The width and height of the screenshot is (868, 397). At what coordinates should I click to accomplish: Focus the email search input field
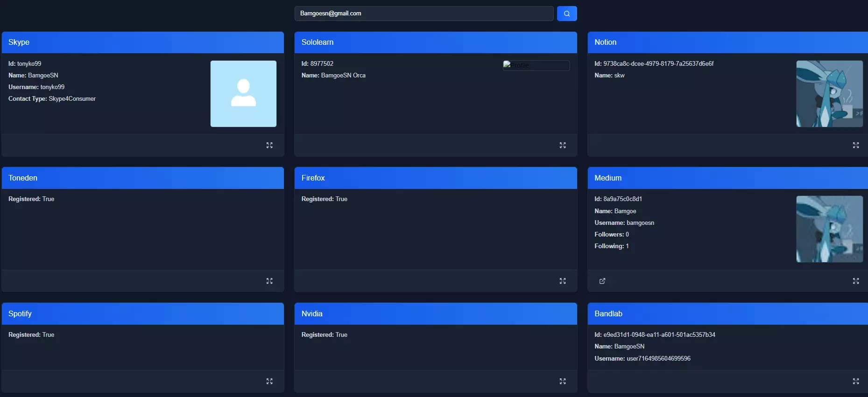pyautogui.click(x=424, y=14)
